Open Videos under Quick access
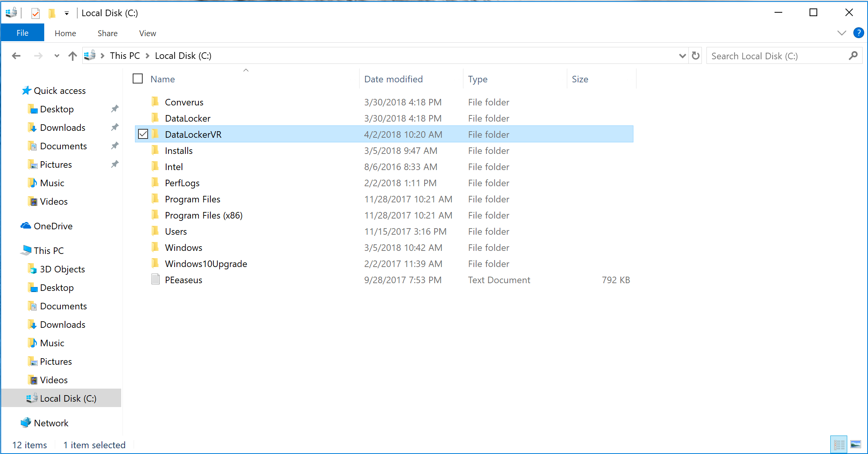The width and height of the screenshot is (868, 454). coord(54,202)
